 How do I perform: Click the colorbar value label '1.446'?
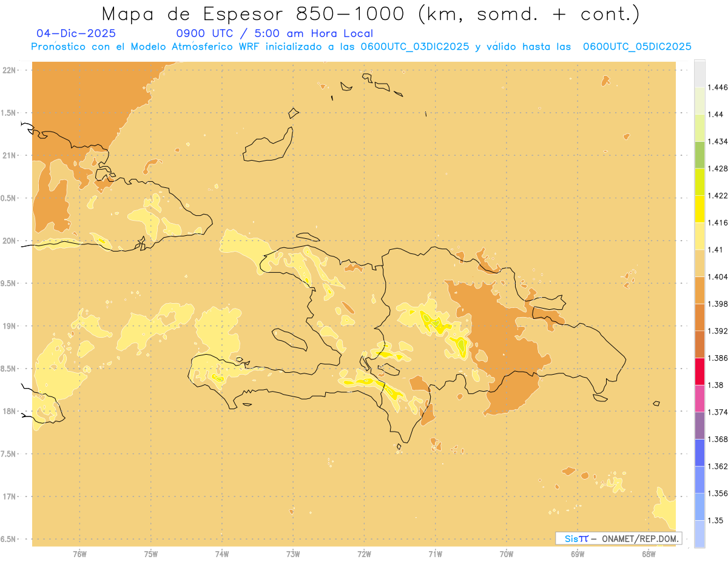[x=718, y=87]
